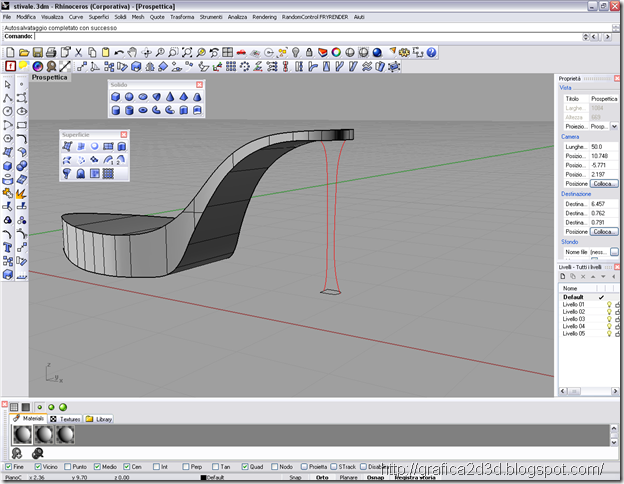Click the Colloca button under Camera
This screenshot has width=624, height=484.
[x=604, y=183]
